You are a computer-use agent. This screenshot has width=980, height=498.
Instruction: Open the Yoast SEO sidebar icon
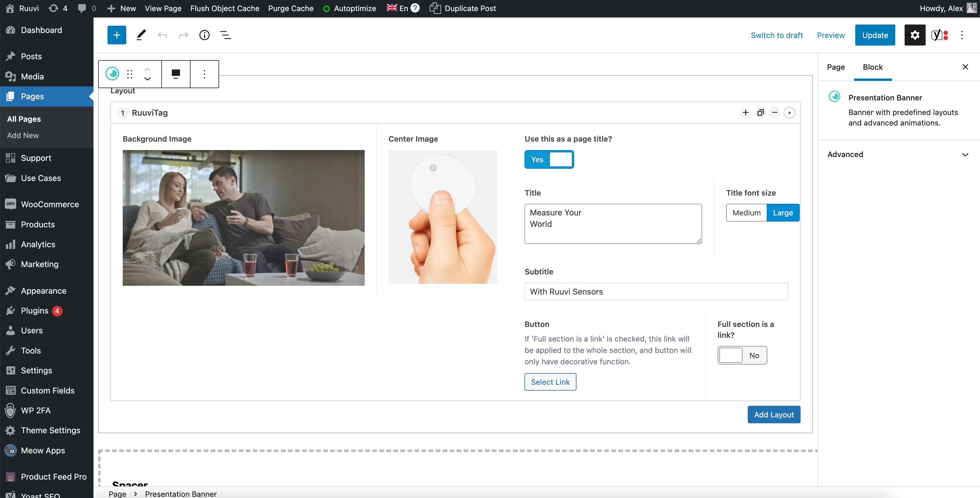tap(940, 35)
